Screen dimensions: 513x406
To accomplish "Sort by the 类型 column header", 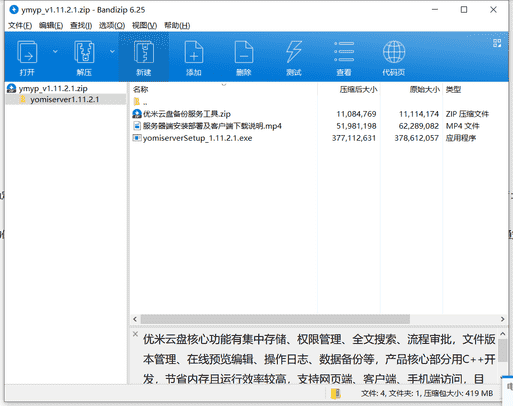I will [x=453, y=89].
